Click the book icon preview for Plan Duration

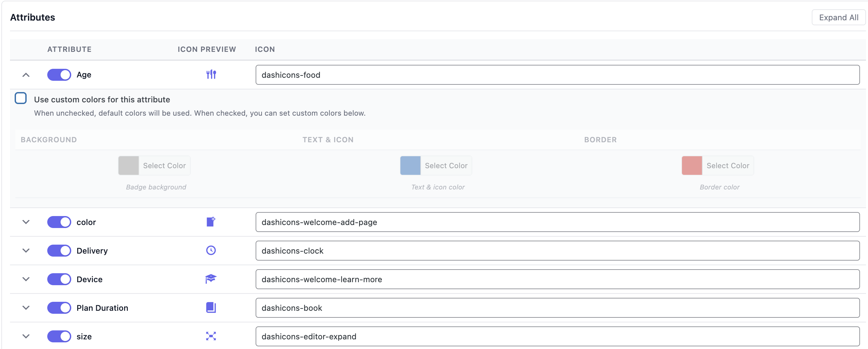coord(211,307)
